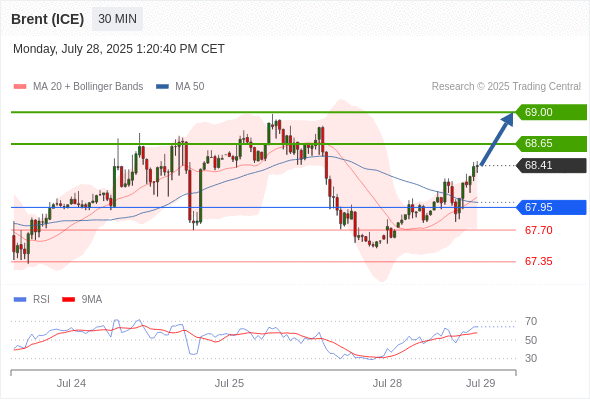This screenshot has height=400, width=590.
Task: Click the MA 20 Bollinger Bands pink swatch
Action: (20, 87)
